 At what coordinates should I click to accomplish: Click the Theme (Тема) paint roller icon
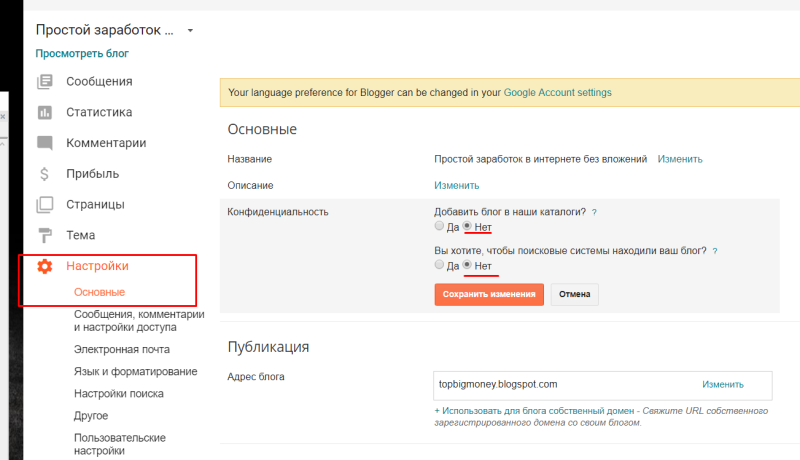[44, 236]
